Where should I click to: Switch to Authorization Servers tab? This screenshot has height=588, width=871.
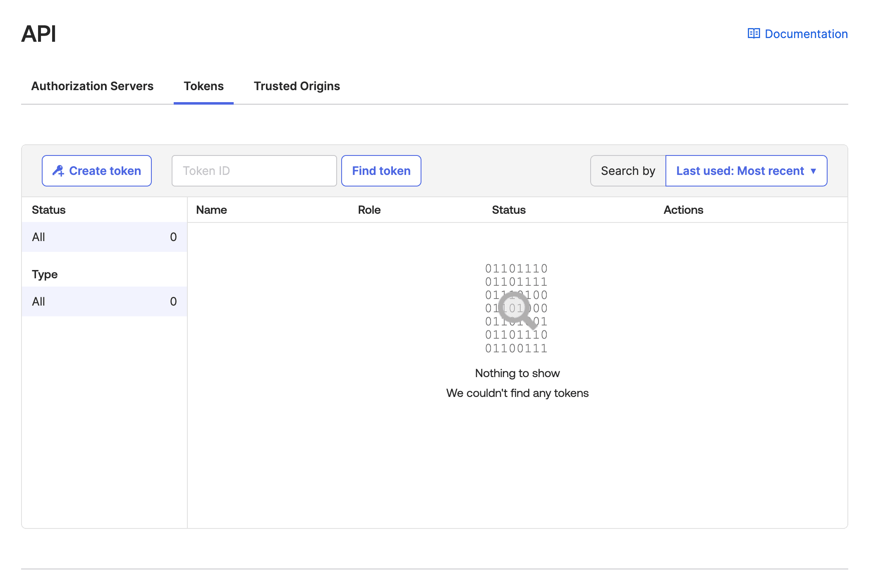(x=92, y=86)
